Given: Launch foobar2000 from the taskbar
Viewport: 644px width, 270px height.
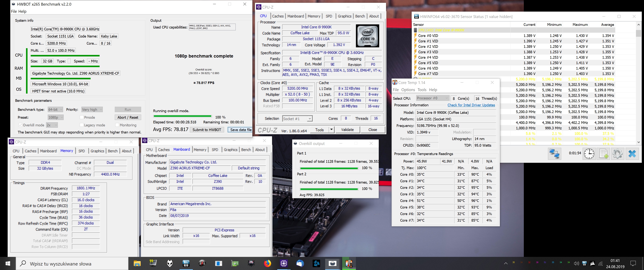Looking at the screenshot, I should (x=170, y=263).
